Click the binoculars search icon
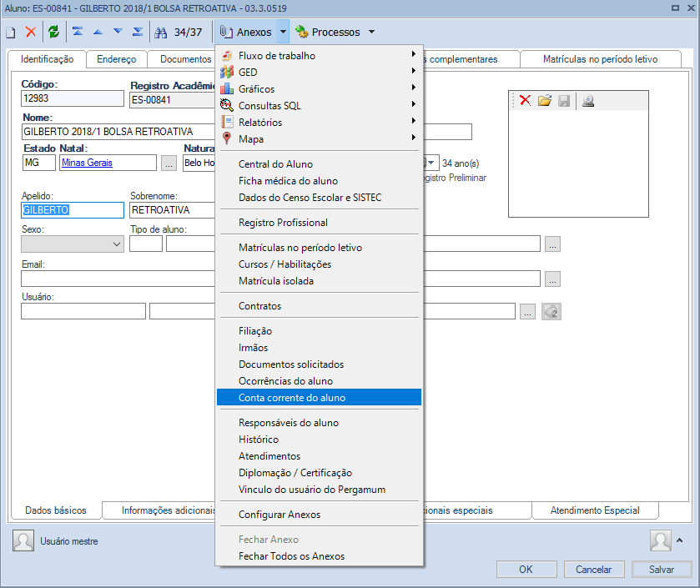The width and height of the screenshot is (700, 588). point(161,33)
